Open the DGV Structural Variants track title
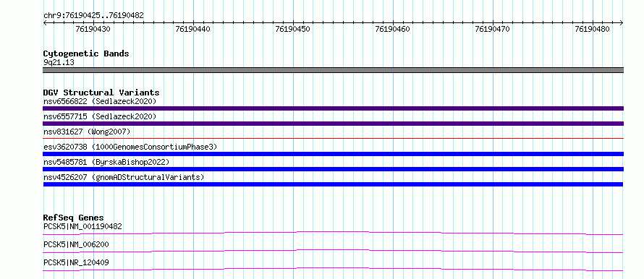Screen dimensions: 644x279 [x=101, y=93]
